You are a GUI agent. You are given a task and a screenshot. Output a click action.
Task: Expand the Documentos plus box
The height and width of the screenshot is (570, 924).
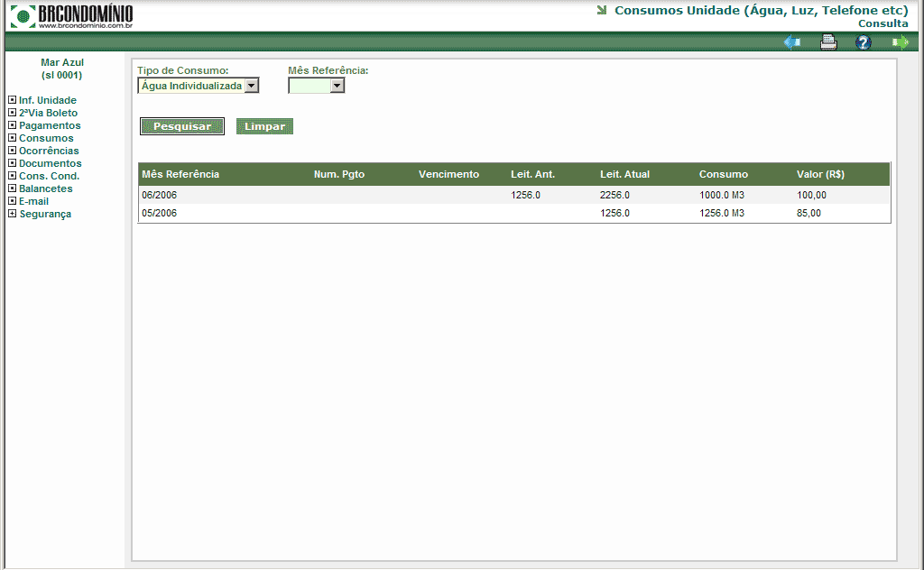point(12,162)
